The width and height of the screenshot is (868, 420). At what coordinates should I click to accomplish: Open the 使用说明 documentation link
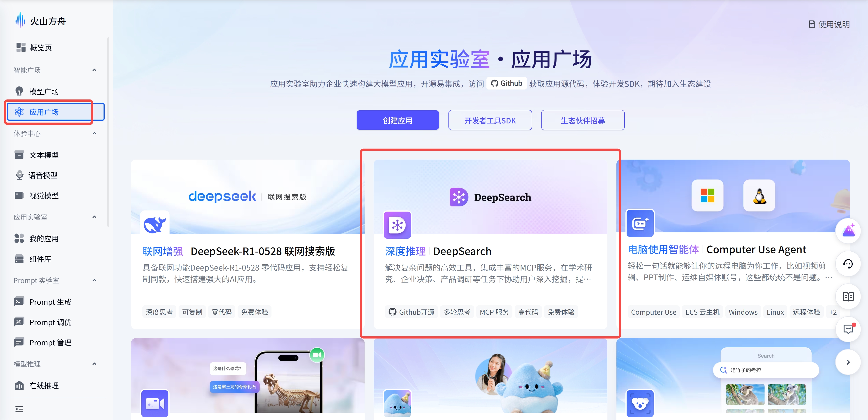click(x=829, y=24)
